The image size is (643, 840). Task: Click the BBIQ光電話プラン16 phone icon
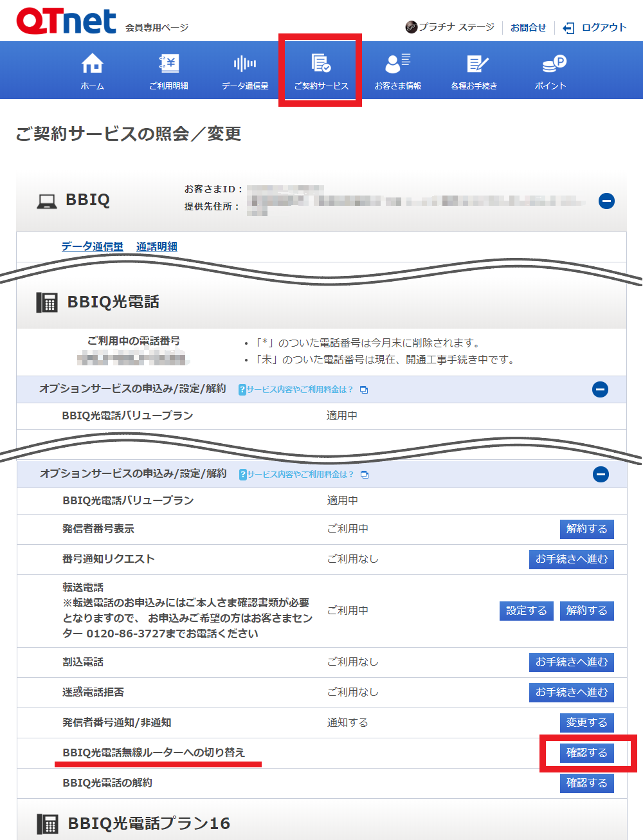[47, 824]
